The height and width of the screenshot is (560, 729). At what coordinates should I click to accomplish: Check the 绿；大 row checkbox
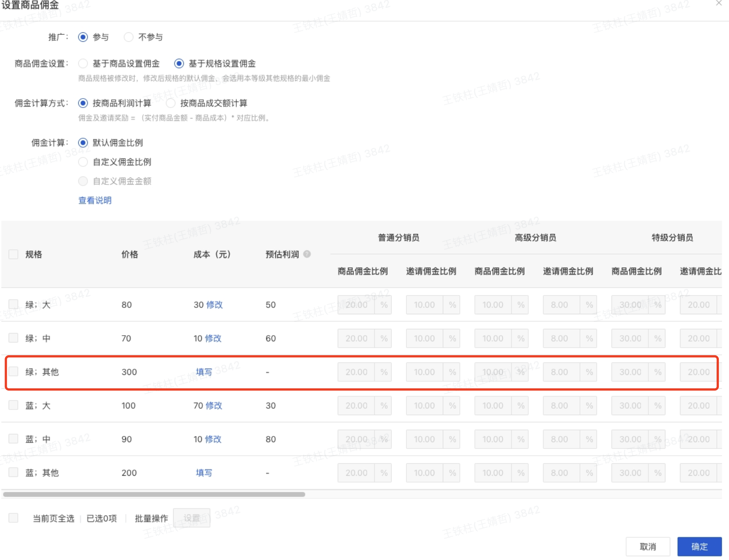coord(14,304)
